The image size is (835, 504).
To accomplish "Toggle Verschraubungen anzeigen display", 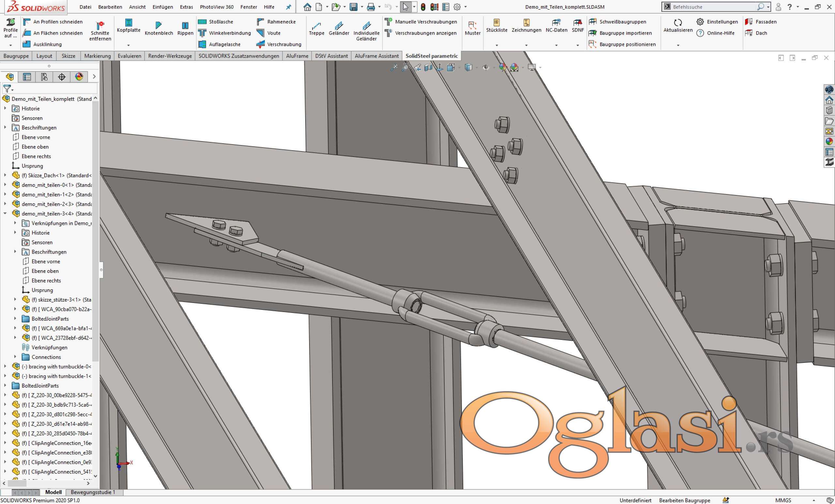I will [426, 33].
